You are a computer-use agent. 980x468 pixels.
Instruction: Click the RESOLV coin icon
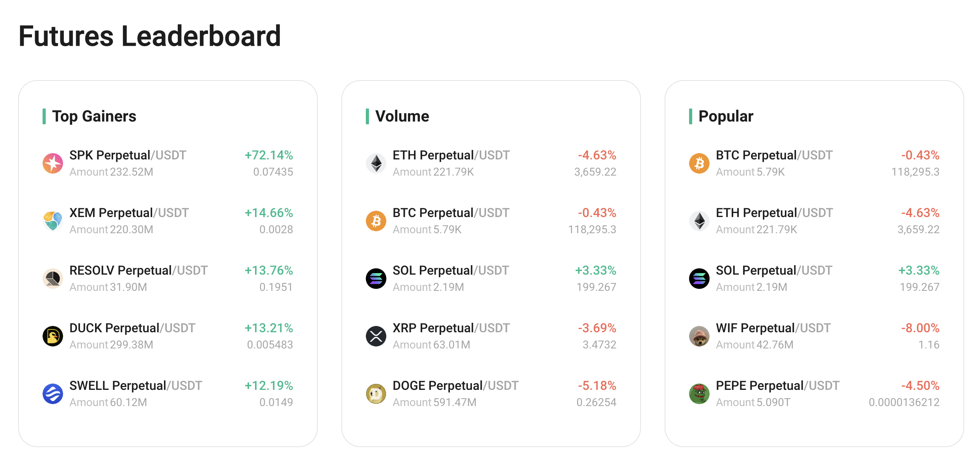point(53,279)
